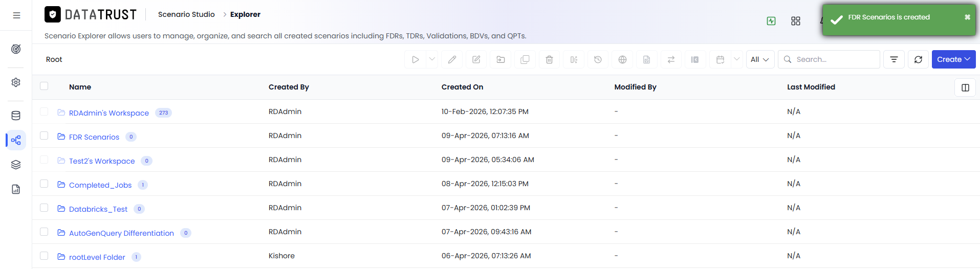
Task: Open the Test2's Workspace folder
Action: coord(102,161)
